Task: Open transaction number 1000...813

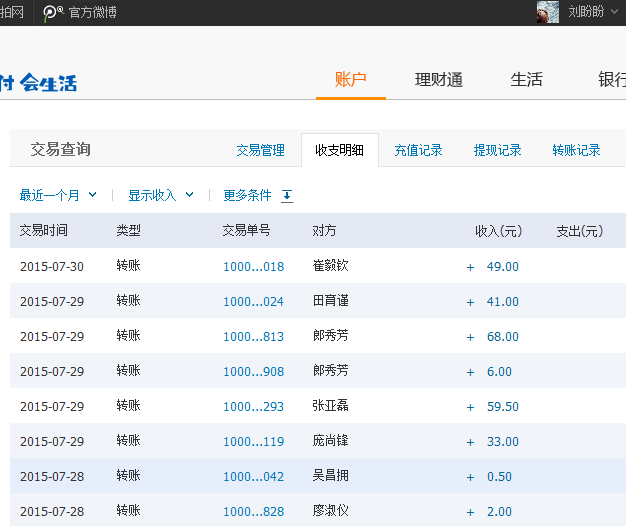Action: coord(253,337)
